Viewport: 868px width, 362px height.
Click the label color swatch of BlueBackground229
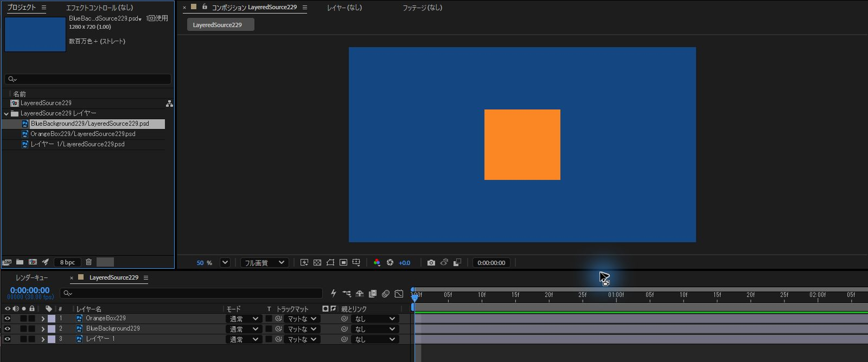(52, 329)
